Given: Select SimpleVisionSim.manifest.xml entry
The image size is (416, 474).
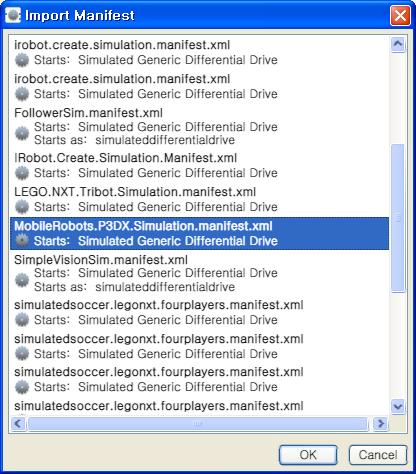Looking at the screenshot, I should [x=199, y=273].
